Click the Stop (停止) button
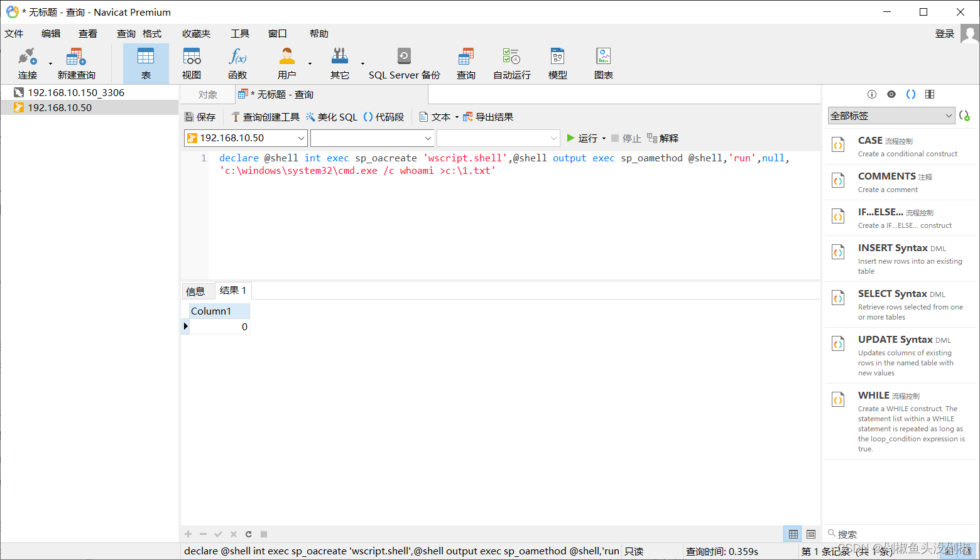Viewport: 980px width, 560px height. pyautogui.click(x=626, y=138)
